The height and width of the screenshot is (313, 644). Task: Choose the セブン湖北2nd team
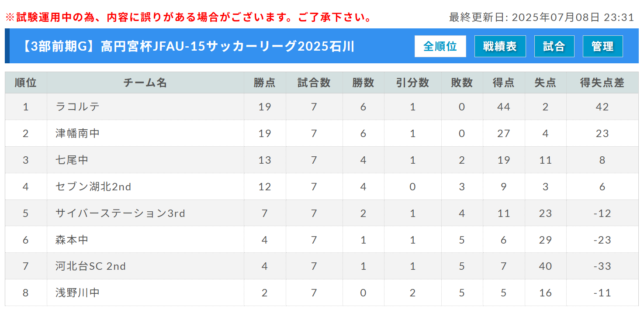click(x=93, y=186)
